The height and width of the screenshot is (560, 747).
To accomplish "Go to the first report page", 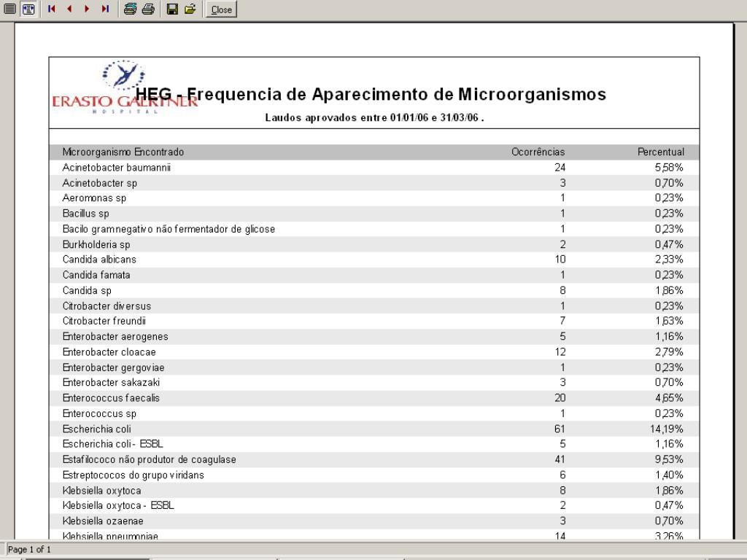I will pyautogui.click(x=52, y=9).
